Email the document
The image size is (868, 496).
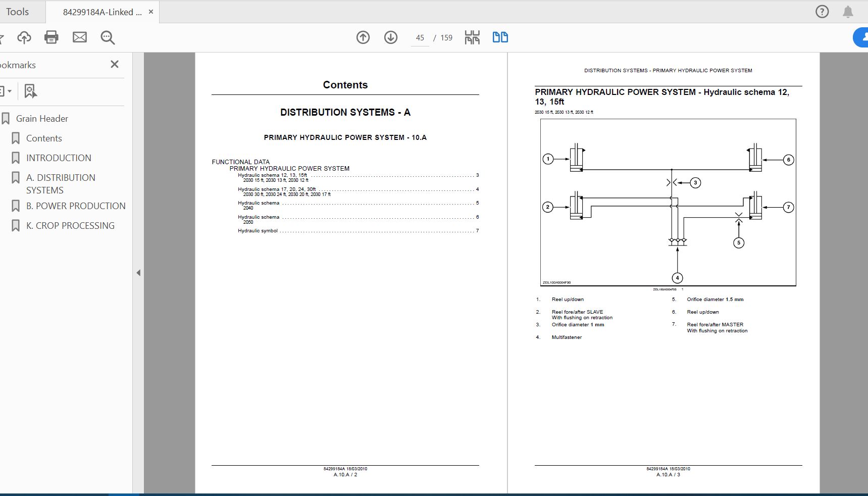79,37
